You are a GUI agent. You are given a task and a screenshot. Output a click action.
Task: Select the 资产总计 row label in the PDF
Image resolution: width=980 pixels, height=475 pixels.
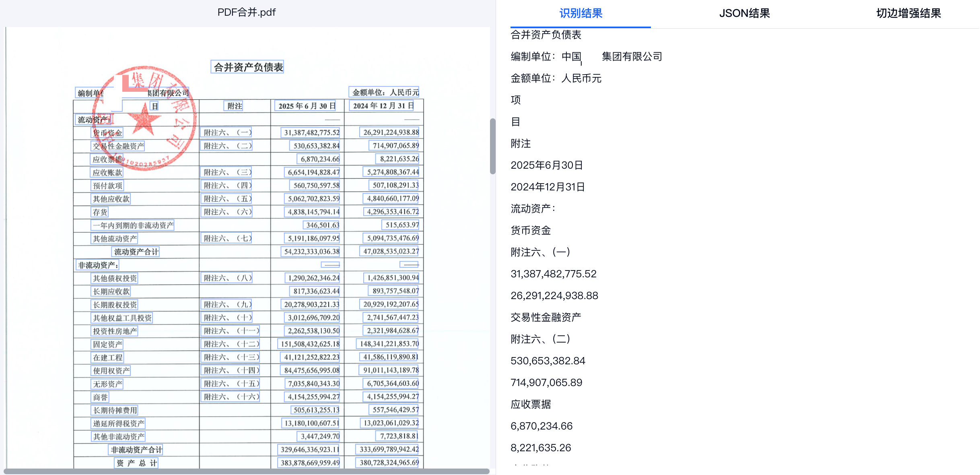(136, 463)
